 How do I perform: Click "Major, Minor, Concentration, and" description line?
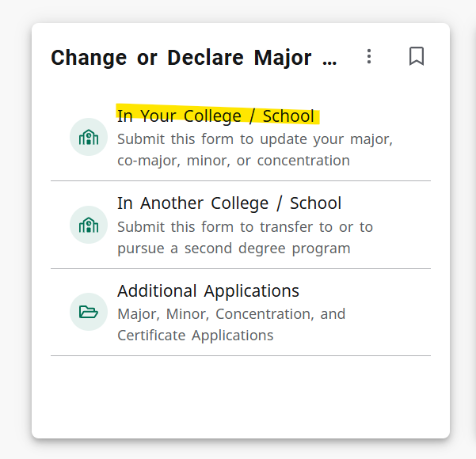click(231, 314)
